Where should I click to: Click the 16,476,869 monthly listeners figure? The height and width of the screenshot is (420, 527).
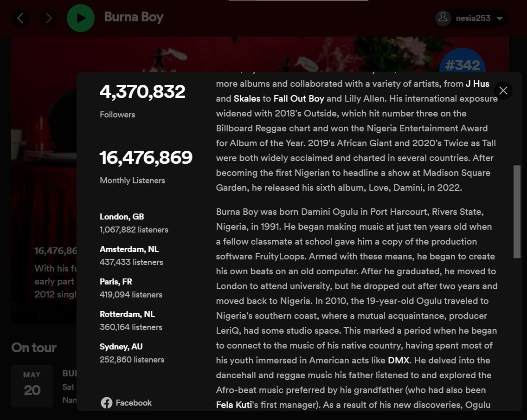(x=146, y=157)
